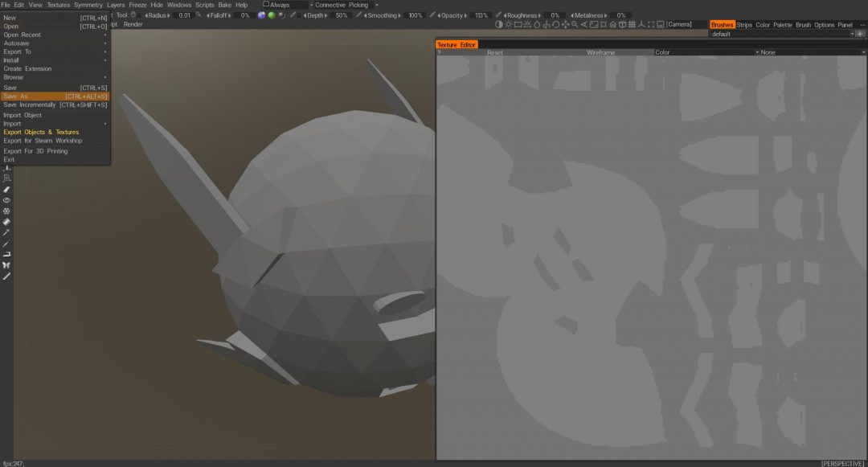Click the Opacity slider label
The width and height of the screenshot is (868, 467).
pyautogui.click(x=452, y=15)
